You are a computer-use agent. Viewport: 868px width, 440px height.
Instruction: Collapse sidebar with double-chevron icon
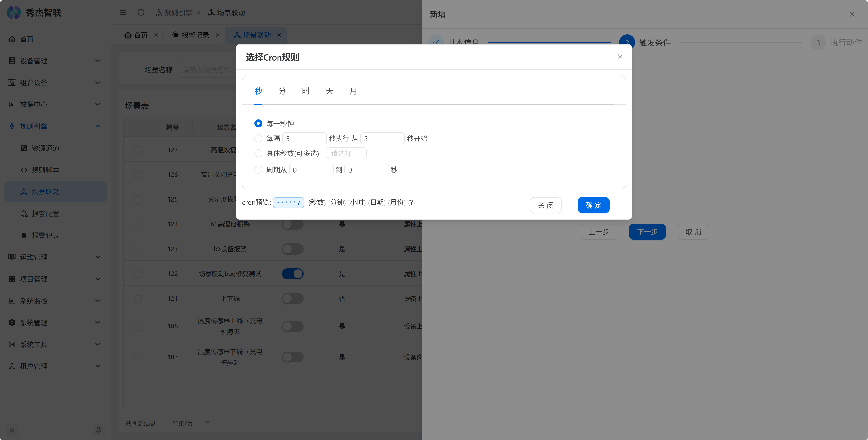coord(12,430)
